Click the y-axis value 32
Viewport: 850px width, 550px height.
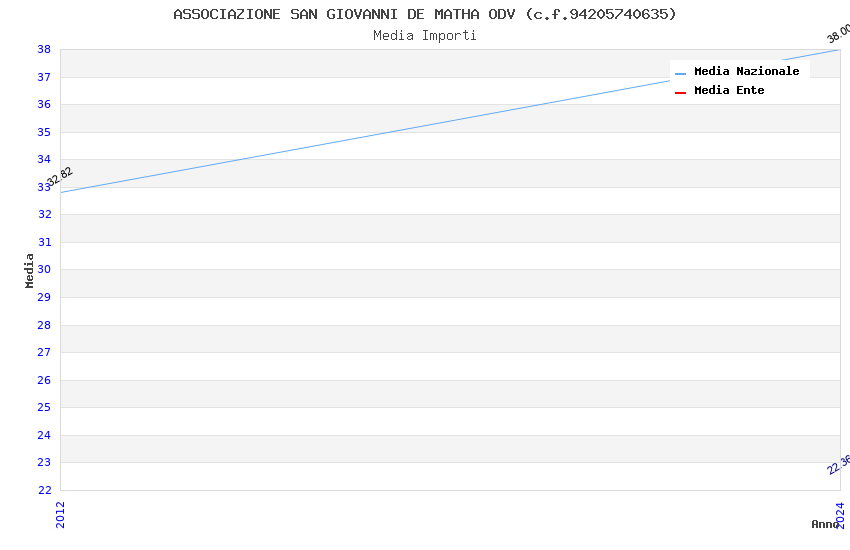[44, 214]
